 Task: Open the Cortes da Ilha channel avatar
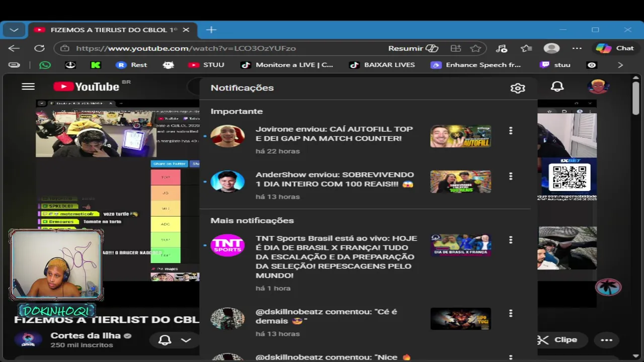pos(28,339)
